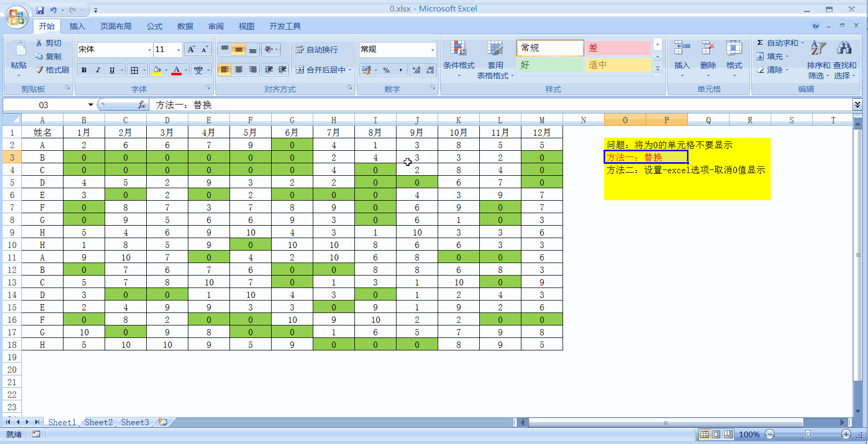Viewport: 868px width, 444px height.
Task: Apply the 差 red cell style
Action: [618, 48]
